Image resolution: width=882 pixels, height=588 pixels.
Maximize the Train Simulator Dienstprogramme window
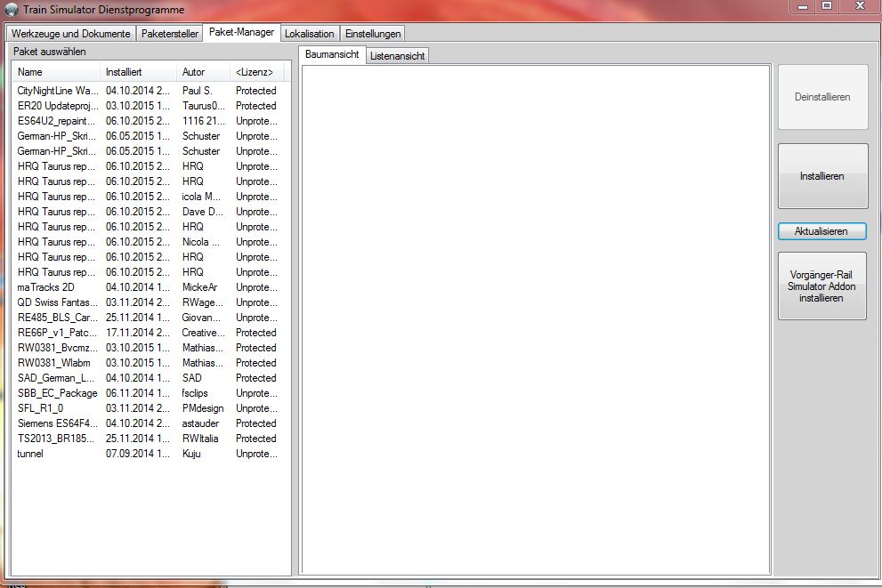point(827,6)
